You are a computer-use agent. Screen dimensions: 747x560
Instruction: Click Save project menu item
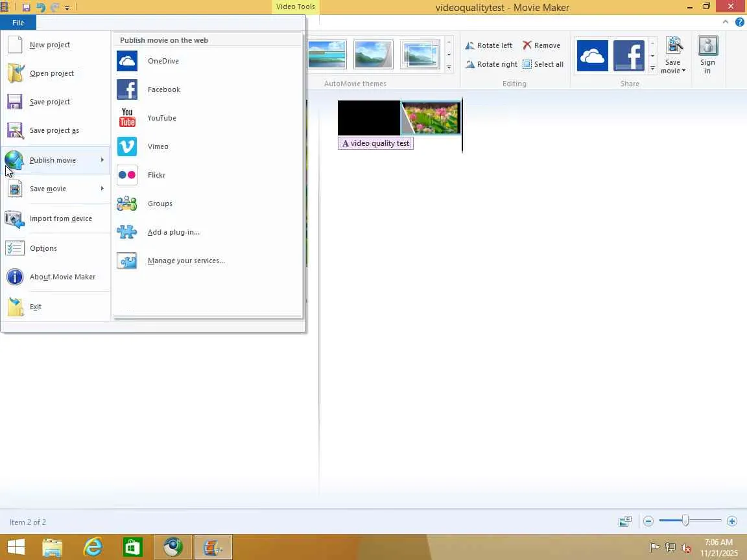point(55,102)
